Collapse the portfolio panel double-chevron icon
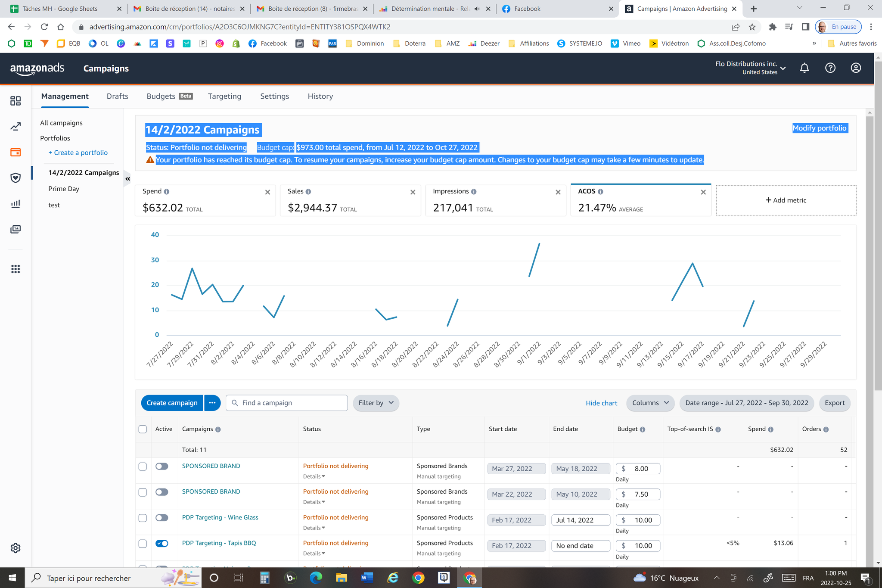 pos(127,179)
